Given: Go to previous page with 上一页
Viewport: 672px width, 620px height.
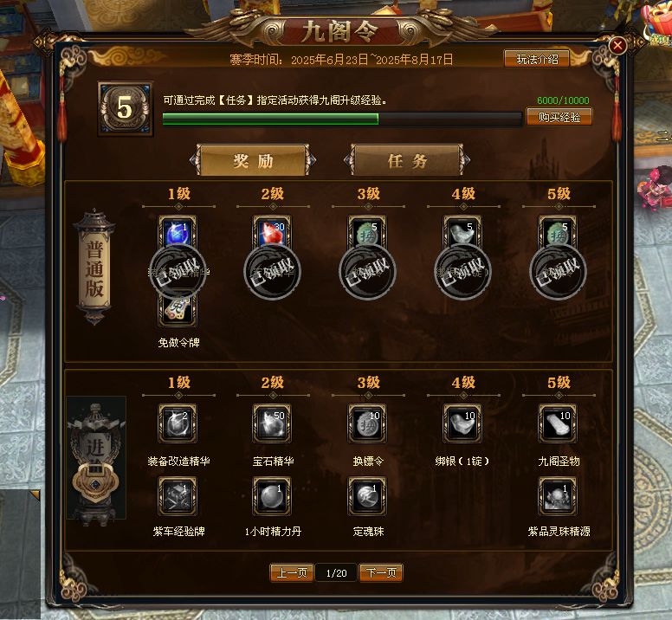Looking at the screenshot, I should point(292,572).
